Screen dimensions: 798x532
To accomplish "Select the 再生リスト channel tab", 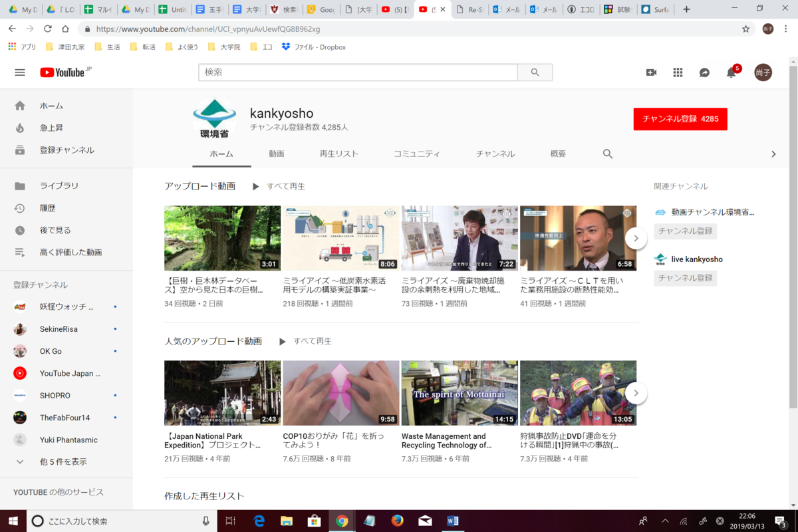I will 339,154.
